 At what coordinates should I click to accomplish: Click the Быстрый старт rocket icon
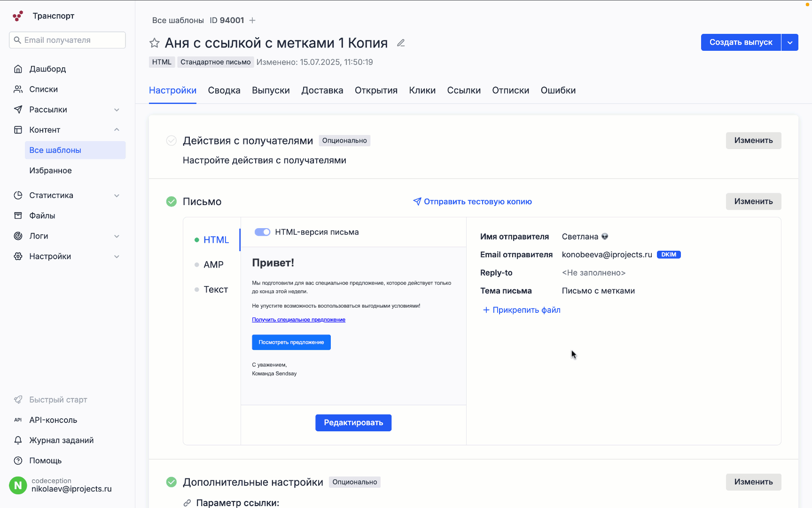pyautogui.click(x=18, y=400)
